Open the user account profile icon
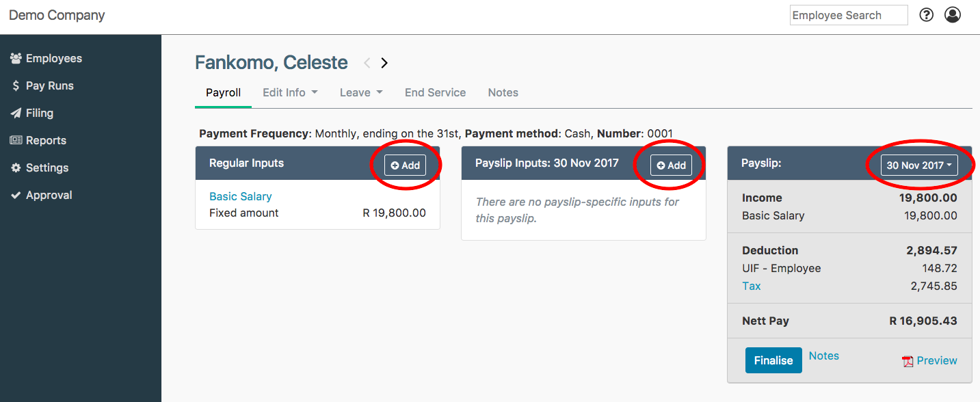 tap(953, 15)
